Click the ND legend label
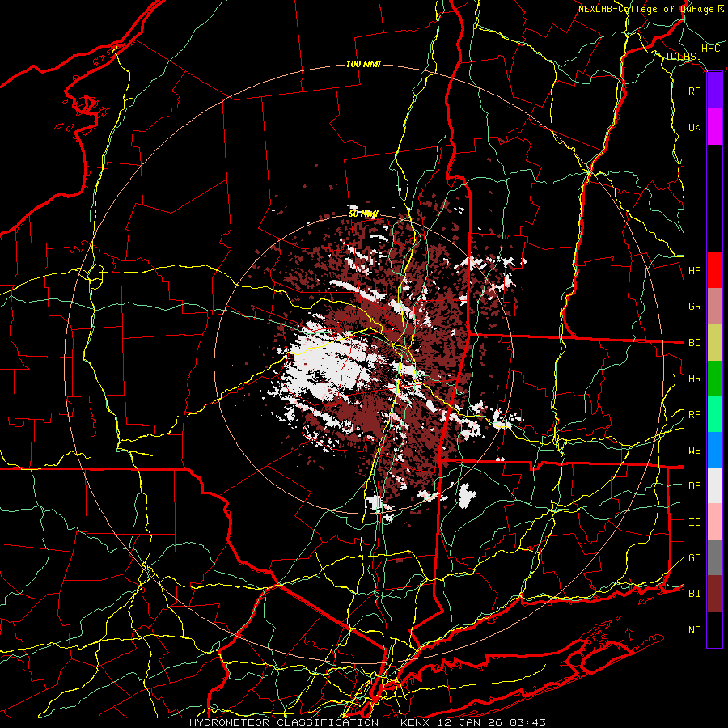This screenshot has width=728, height=728. (x=694, y=630)
